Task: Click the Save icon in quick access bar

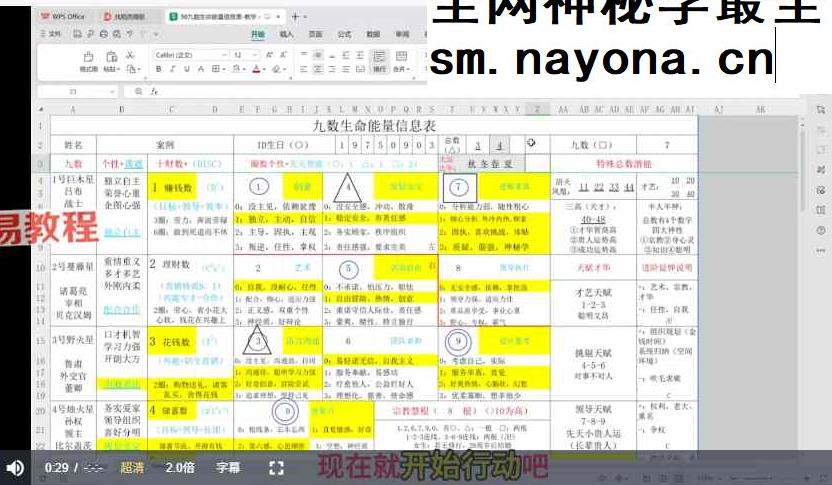Action: coord(77,34)
